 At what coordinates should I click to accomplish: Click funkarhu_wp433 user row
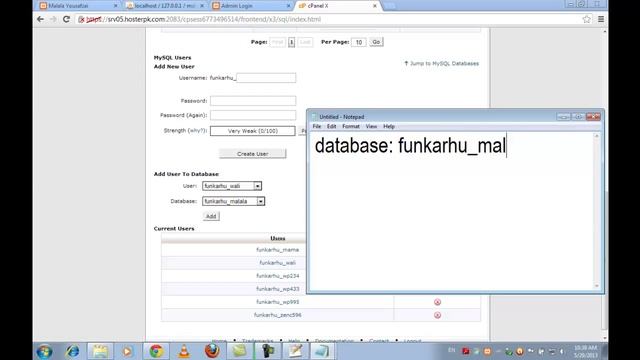click(278, 289)
